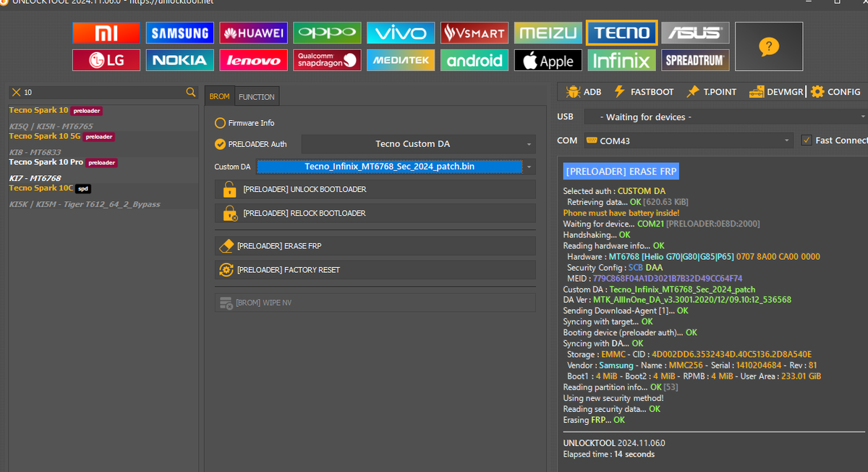Select the Tecno brand icon
868x472 pixels.
coord(622,33)
